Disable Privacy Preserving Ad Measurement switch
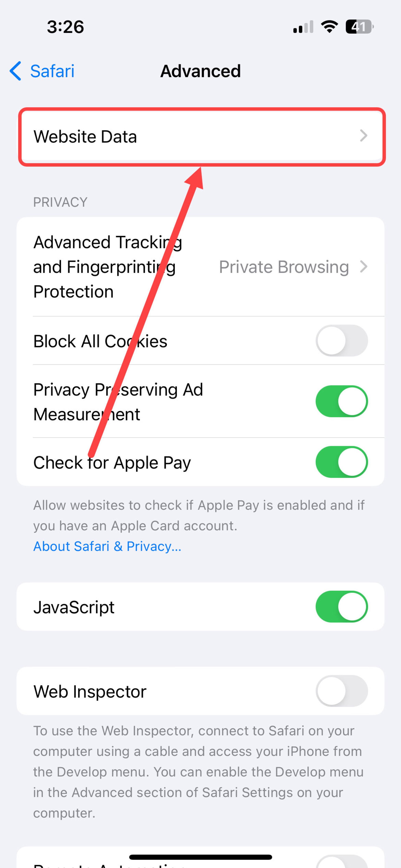The width and height of the screenshot is (401, 868). (342, 401)
